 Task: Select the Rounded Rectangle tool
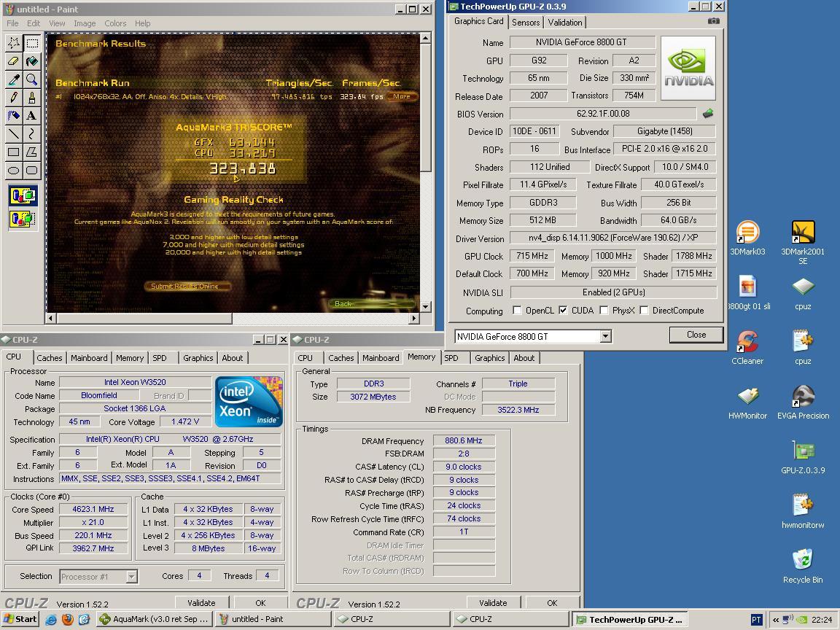tap(32, 171)
